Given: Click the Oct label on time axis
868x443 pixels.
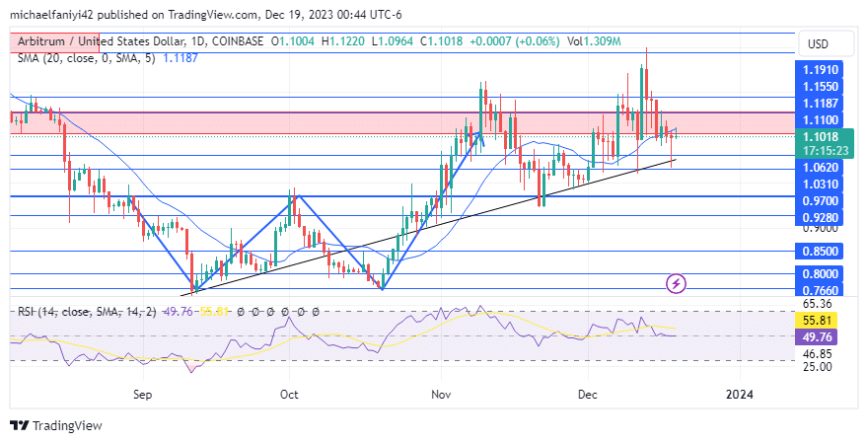Looking at the screenshot, I should click(289, 395).
